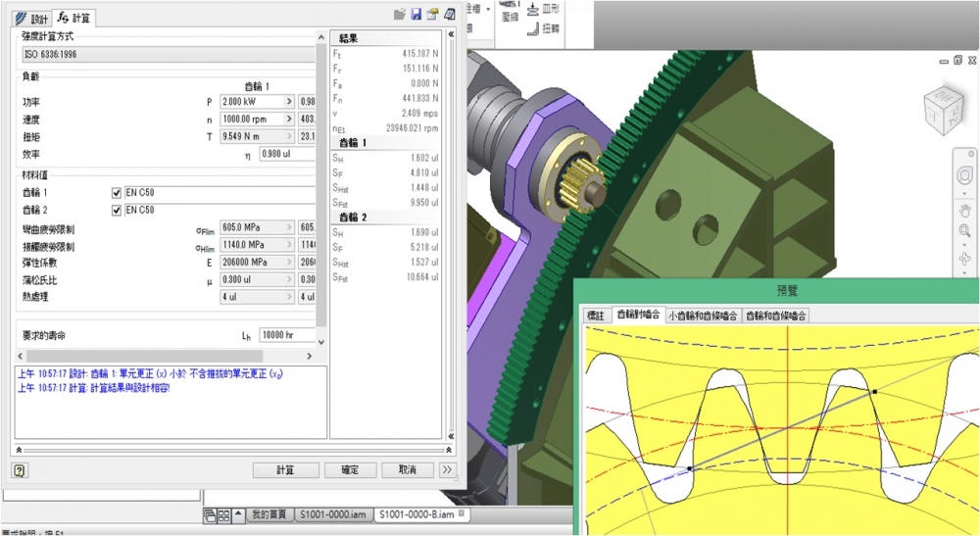The height and width of the screenshot is (536, 980).
Task: Expand arrow next to 0.300 ul Poisson ratio
Action: [x=289, y=280]
